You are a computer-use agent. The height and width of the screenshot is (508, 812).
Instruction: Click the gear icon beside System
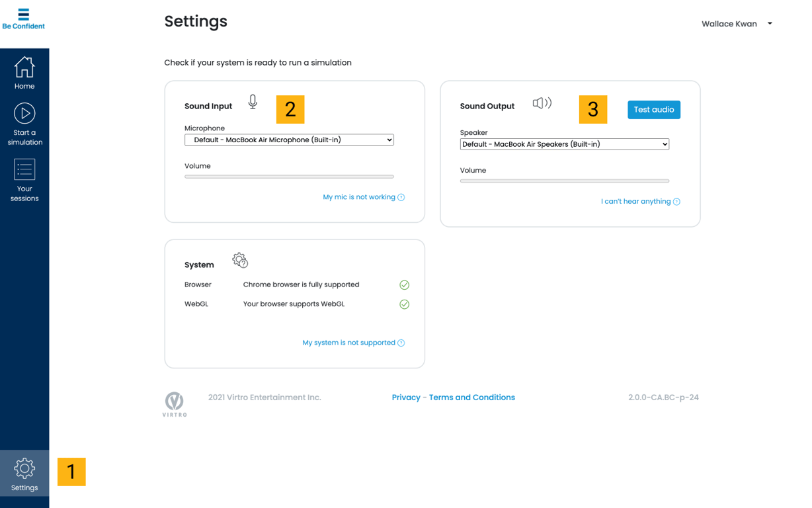tap(240, 261)
